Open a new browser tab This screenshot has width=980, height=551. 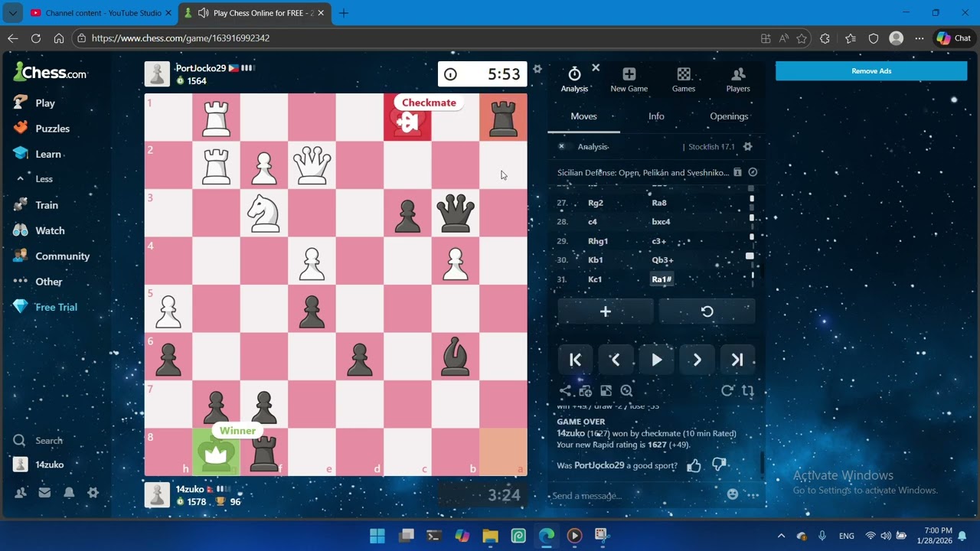344,13
